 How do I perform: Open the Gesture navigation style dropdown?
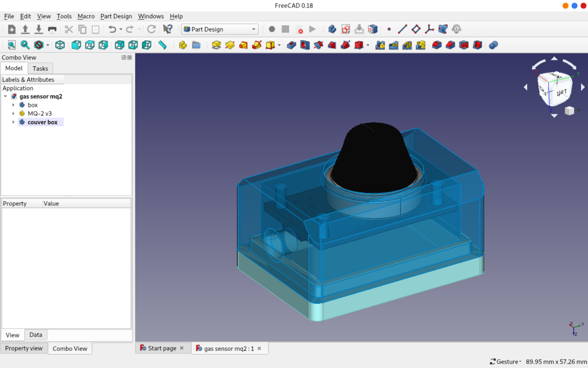(505, 362)
